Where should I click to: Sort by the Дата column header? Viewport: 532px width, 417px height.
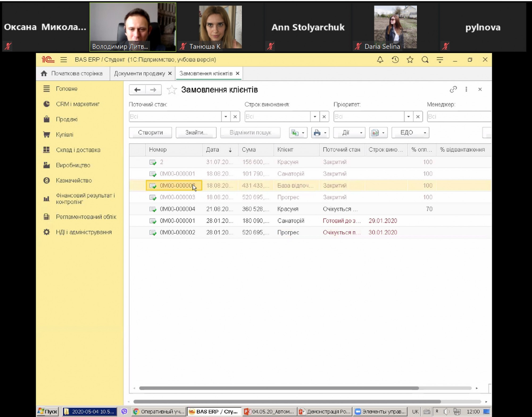coord(220,150)
